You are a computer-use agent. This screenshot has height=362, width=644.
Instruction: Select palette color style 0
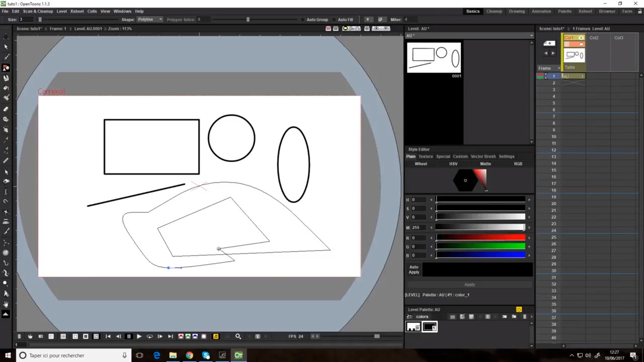coord(414,327)
